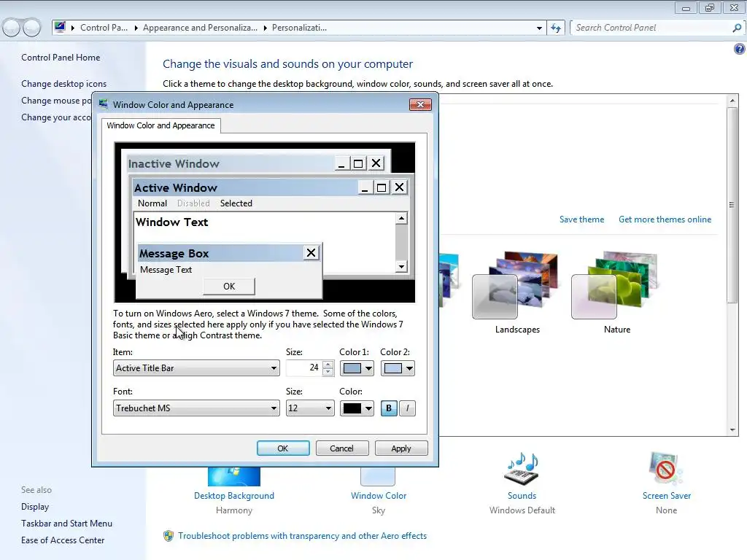Click the Save theme link
747x560 pixels.
(581, 219)
